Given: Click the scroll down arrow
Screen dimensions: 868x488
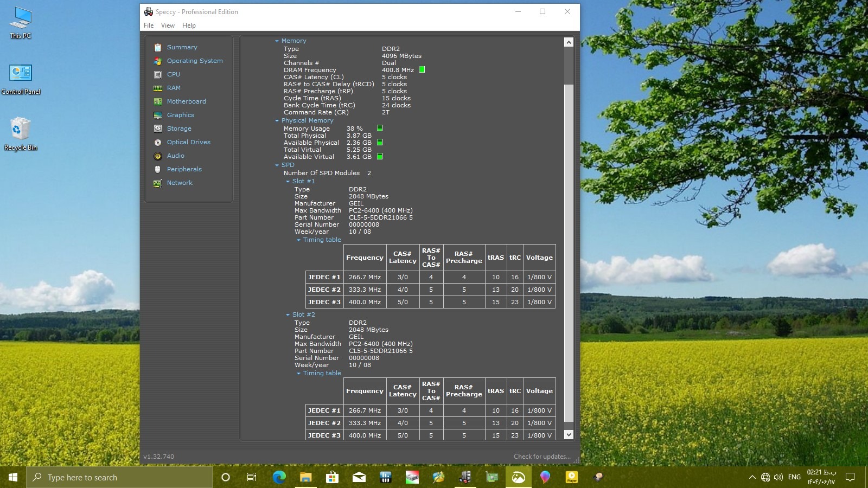Looking at the screenshot, I should pyautogui.click(x=569, y=434).
